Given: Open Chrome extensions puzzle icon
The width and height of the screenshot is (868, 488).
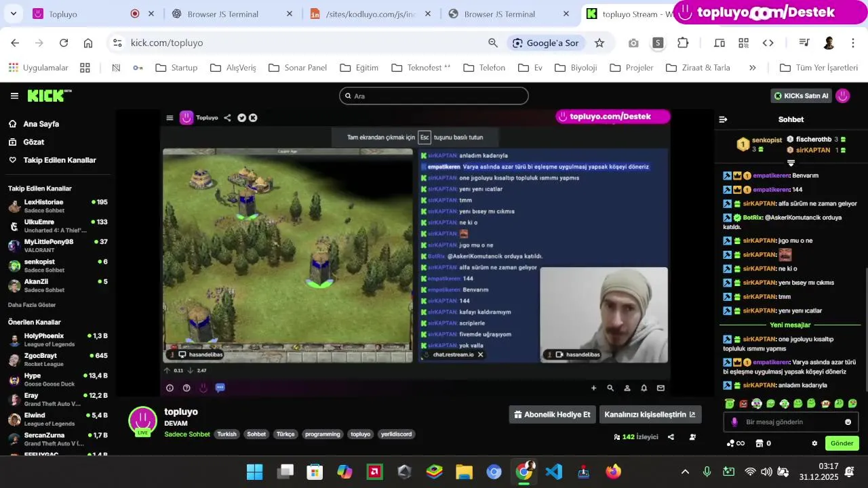Looking at the screenshot, I should pyautogui.click(x=683, y=43).
